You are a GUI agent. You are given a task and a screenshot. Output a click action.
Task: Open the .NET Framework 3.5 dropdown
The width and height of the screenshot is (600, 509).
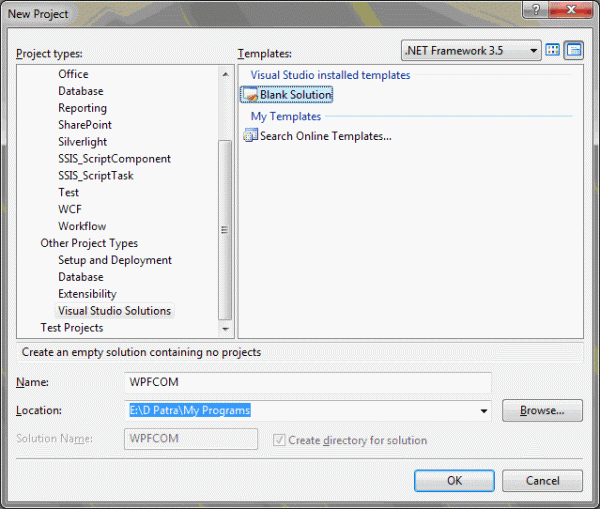click(x=471, y=51)
